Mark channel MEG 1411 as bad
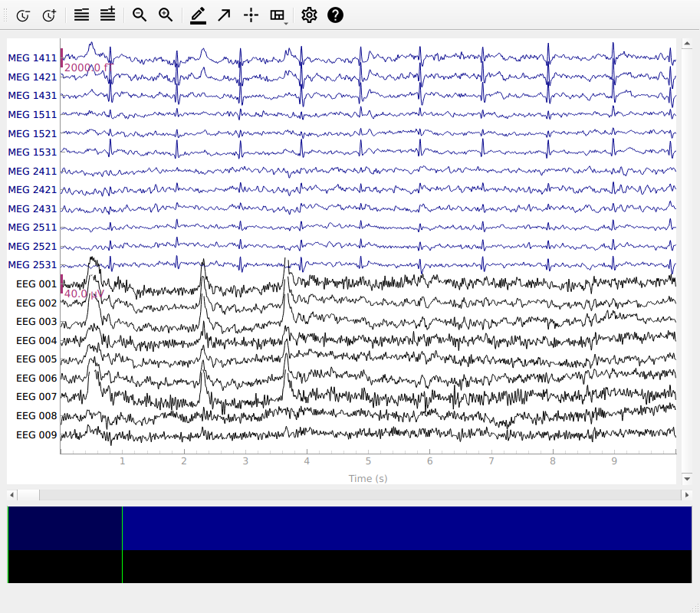 coord(32,58)
